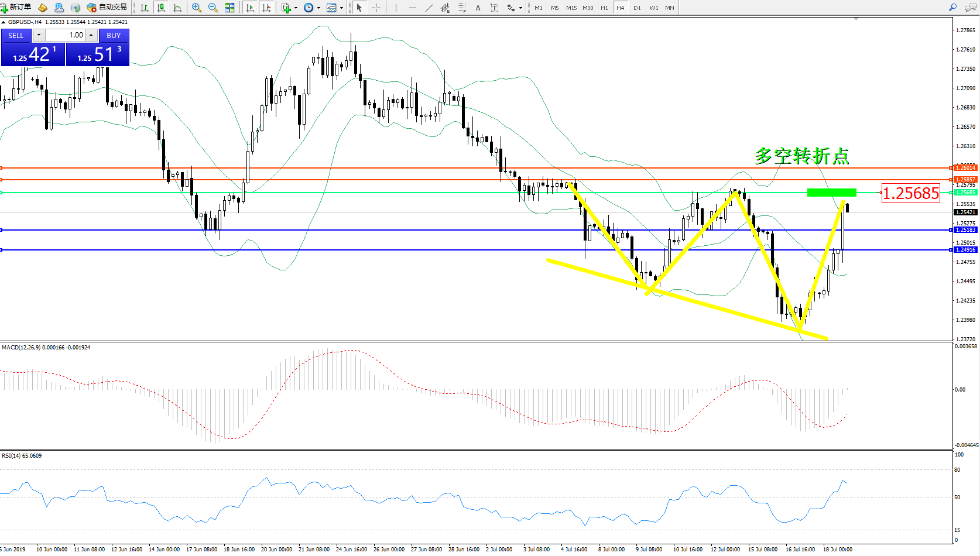Open the search magnifier at top right

coord(952,8)
